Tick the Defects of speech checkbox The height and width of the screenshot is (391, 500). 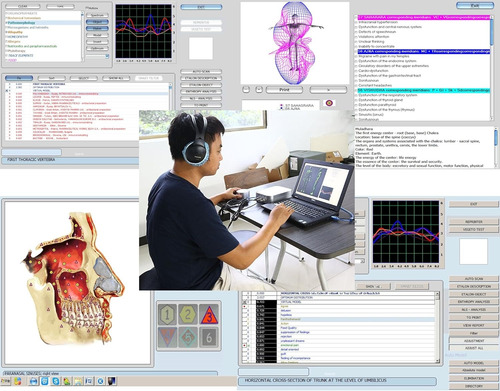pyautogui.click(x=356, y=32)
